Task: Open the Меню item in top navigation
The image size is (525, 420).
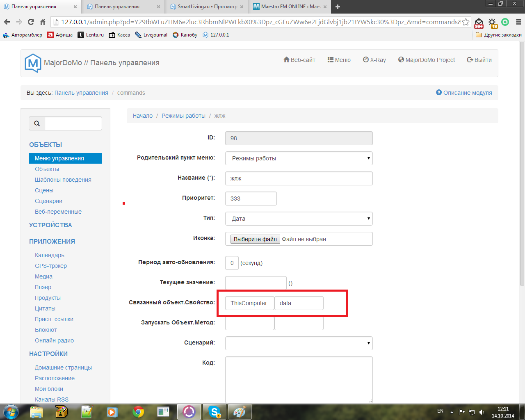Action: 339,60
